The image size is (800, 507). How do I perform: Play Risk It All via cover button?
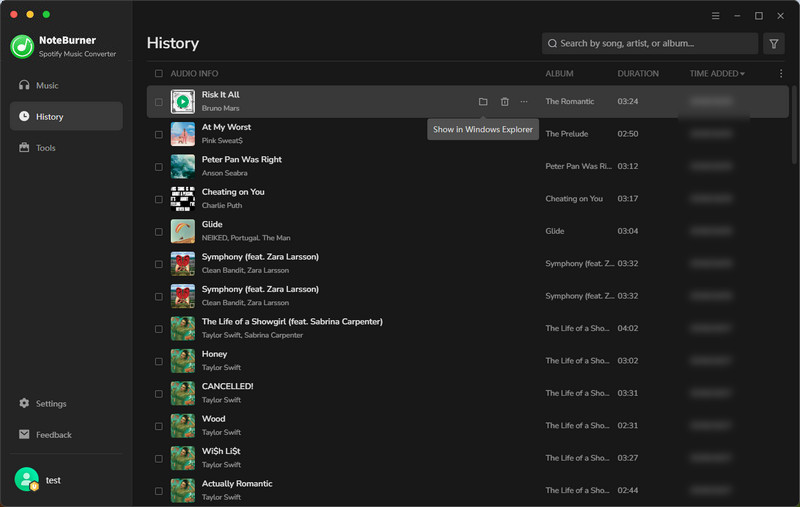(x=183, y=102)
